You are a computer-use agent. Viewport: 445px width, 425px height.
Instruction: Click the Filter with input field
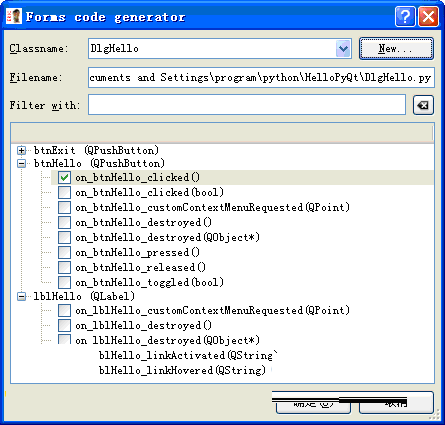click(247, 105)
